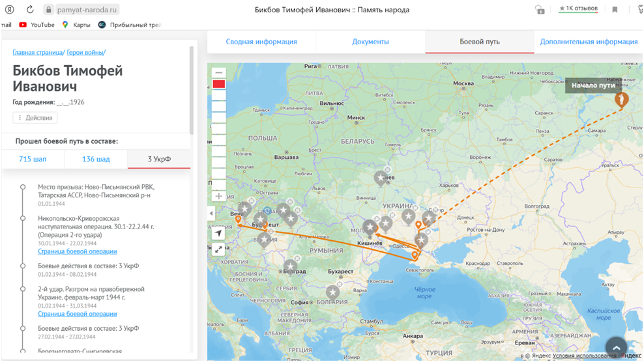The width and height of the screenshot is (644, 362).
Task: Zoom in the map with plus button
Action: click(x=219, y=196)
